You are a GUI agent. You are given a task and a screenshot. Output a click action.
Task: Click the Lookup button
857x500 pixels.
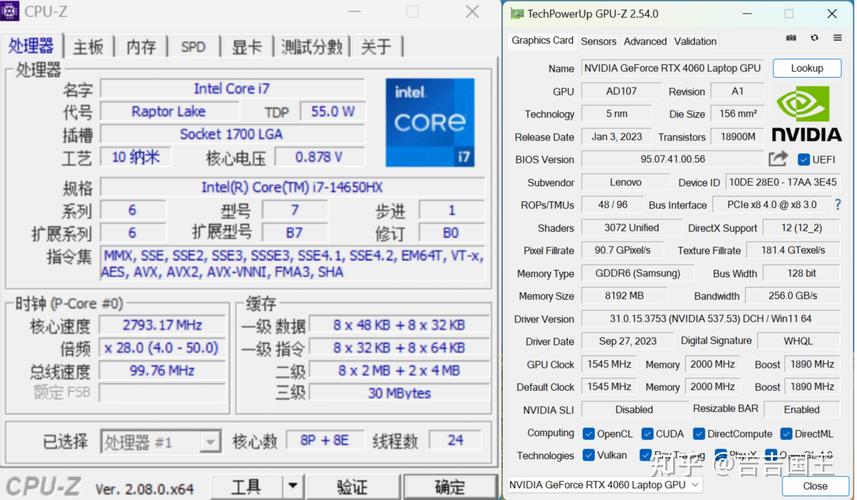click(x=807, y=68)
